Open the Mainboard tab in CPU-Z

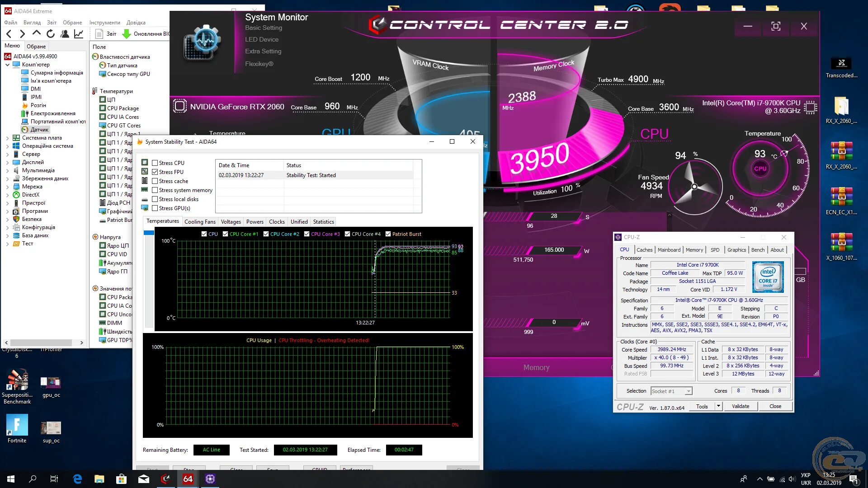click(x=669, y=250)
